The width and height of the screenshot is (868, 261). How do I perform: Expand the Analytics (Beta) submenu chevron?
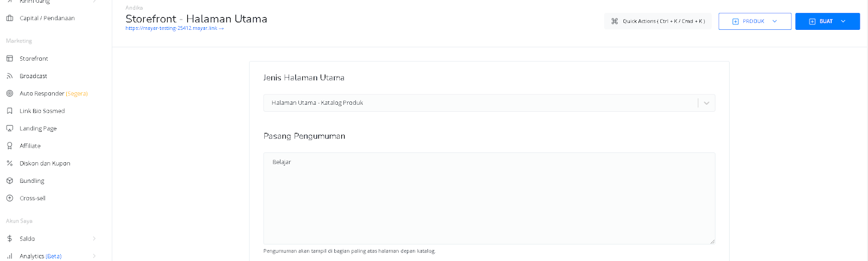point(94,256)
